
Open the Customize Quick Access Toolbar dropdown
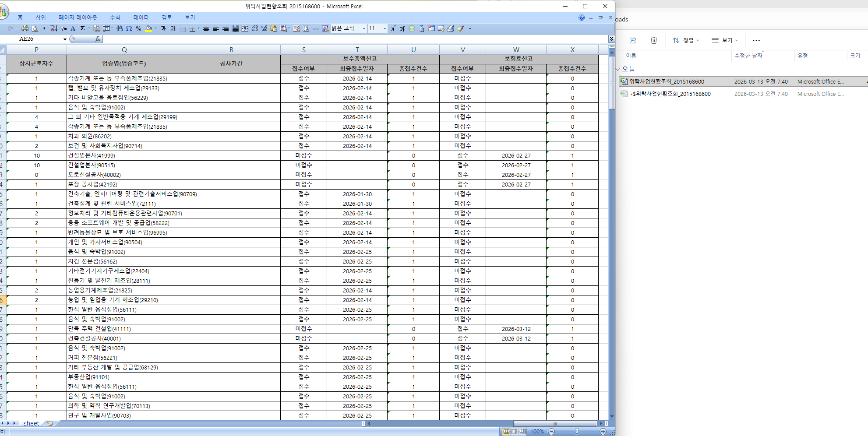470,28
